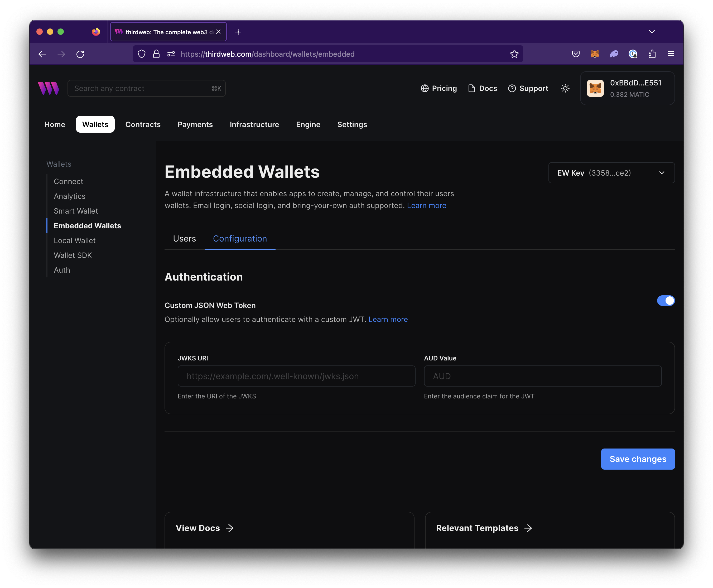Click the Save changes button
Image resolution: width=713 pixels, height=588 pixels.
(638, 459)
